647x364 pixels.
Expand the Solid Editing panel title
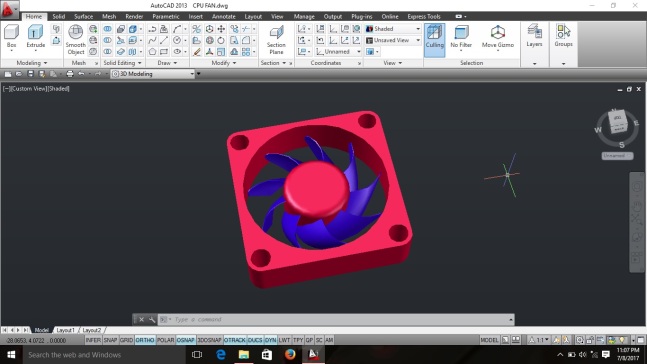point(122,63)
